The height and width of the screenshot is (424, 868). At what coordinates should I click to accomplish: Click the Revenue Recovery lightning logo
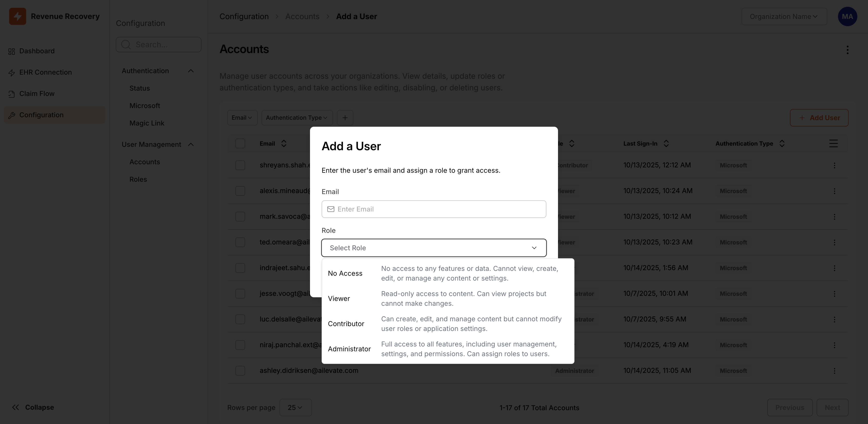17,16
